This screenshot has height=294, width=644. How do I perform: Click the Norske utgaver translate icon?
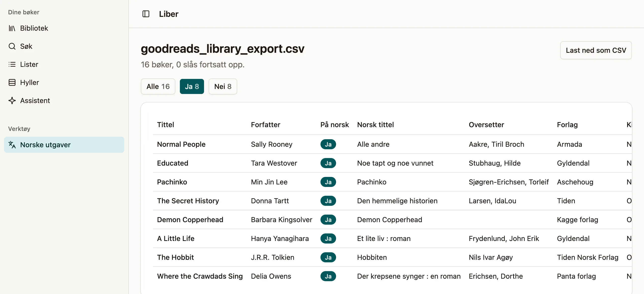[x=12, y=145]
